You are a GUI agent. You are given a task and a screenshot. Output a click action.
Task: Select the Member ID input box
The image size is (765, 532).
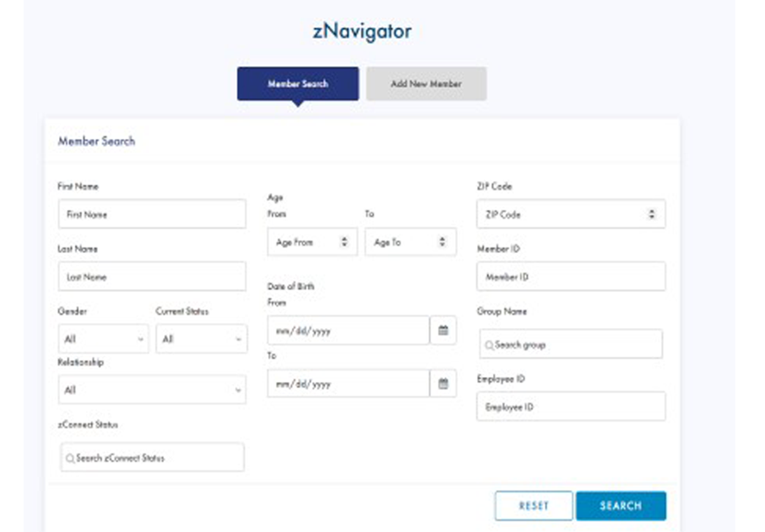(x=571, y=277)
